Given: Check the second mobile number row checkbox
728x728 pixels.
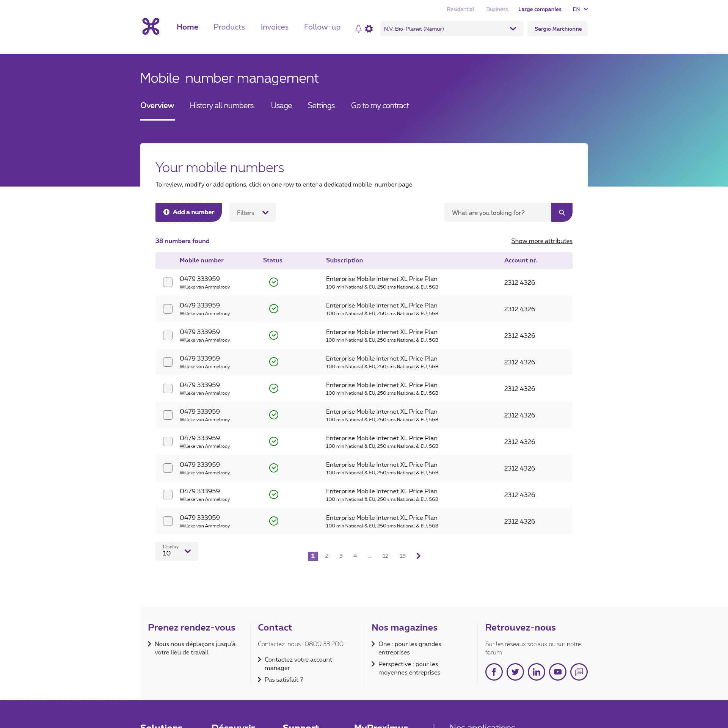Looking at the screenshot, I should tap(168, 309).
